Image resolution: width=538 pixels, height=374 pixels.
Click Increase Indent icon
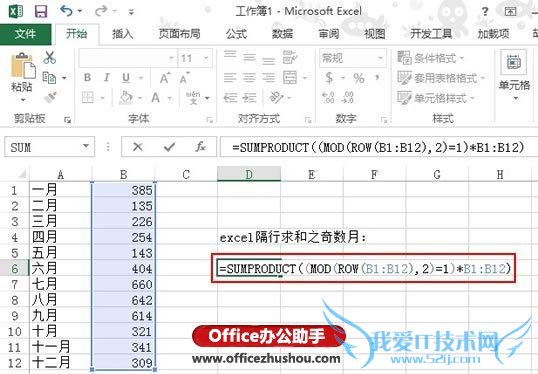249,98
